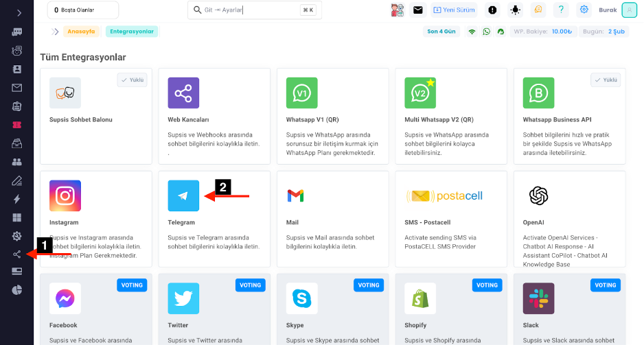The width and height of the screenshot is (644, 345).
Task: Open the Slack integration icon
Action: coord(538,298)
